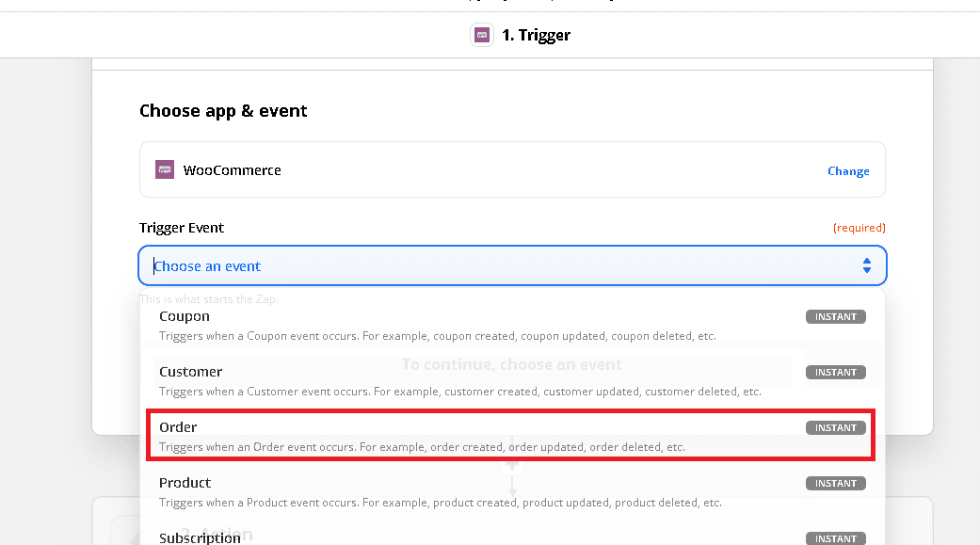Click the INSTANT badge on Coupon

click(835, 317)
